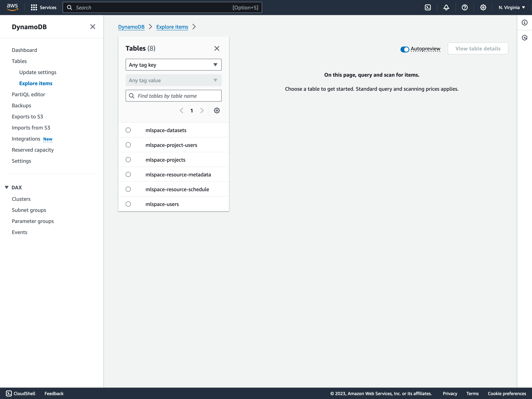Click the New badge beside Integrations
Image resolution: width=532 pixels, height=399 pixels.
pos(48,139)
